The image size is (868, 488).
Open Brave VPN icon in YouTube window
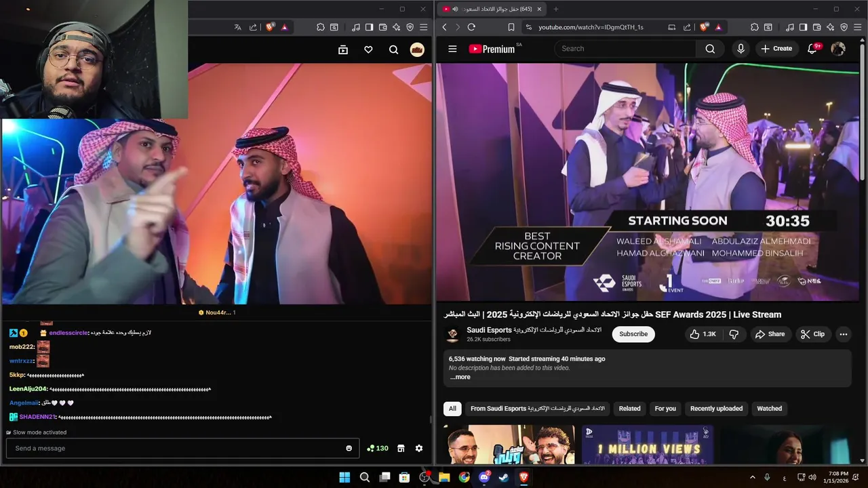(x=844, y=27)
